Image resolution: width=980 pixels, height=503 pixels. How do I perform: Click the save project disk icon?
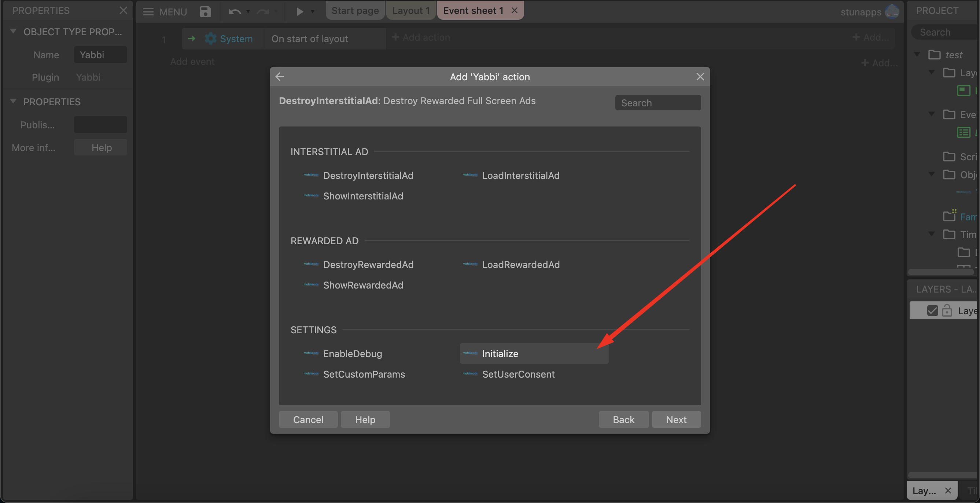pyautogui.click(x=205, y=11)
